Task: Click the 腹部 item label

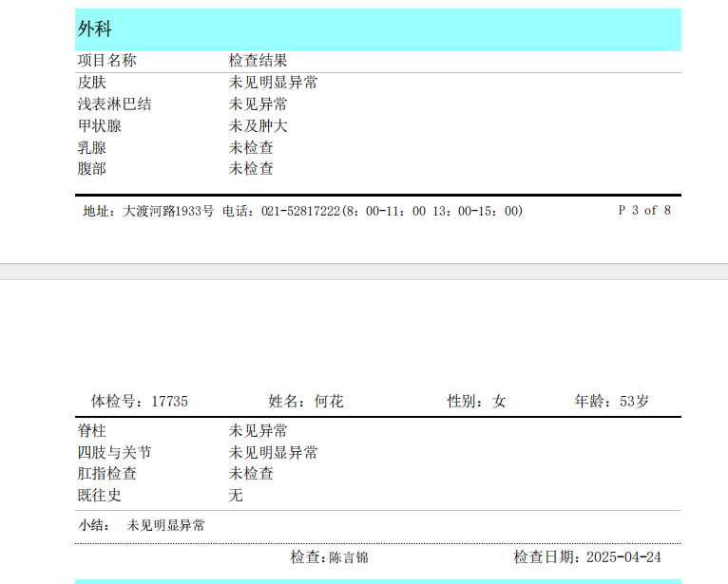Action: tap(92, 169)
